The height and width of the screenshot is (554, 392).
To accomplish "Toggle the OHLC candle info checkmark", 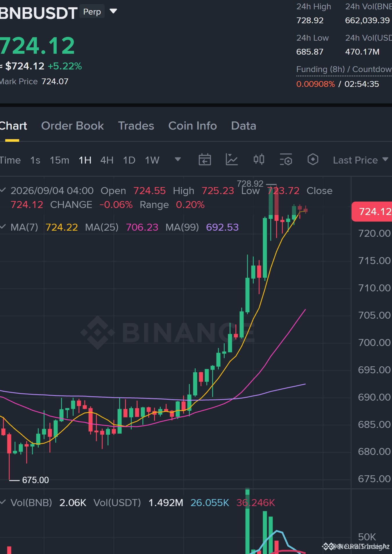I will tap(3, 190).
